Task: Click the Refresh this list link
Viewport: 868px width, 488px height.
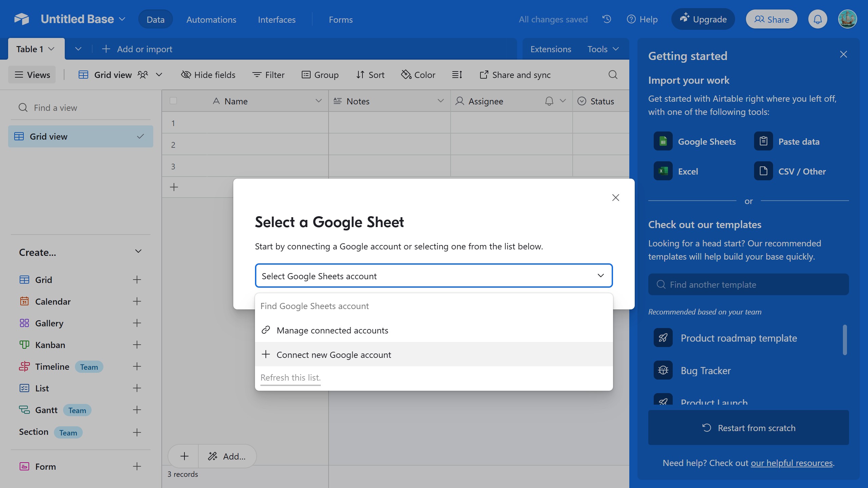Action: (291, 378)
